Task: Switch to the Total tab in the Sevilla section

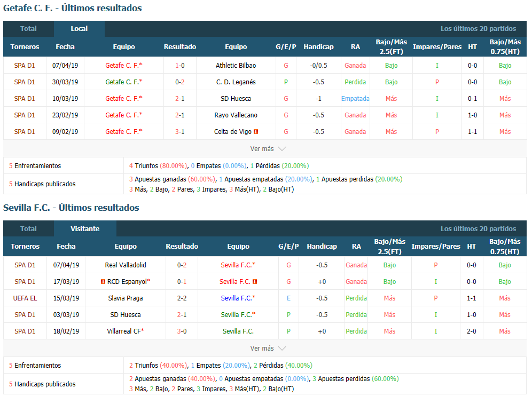Action: (x=28, y=228)
